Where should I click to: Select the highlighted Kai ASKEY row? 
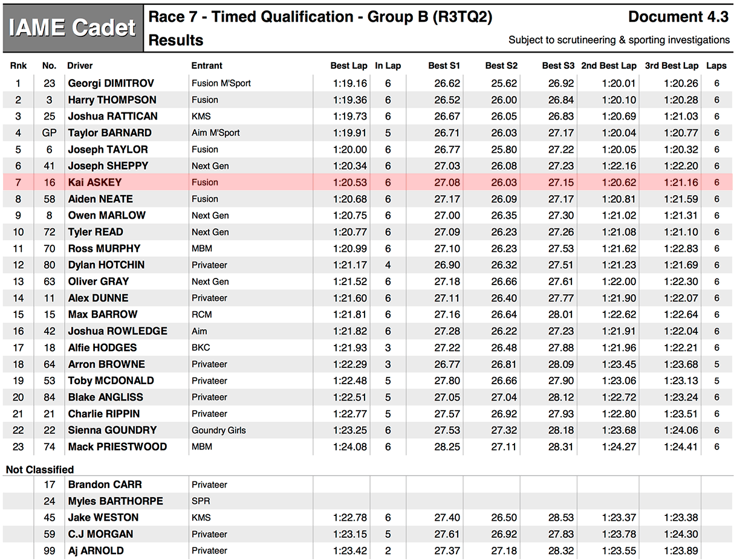(x=368, y=182)
